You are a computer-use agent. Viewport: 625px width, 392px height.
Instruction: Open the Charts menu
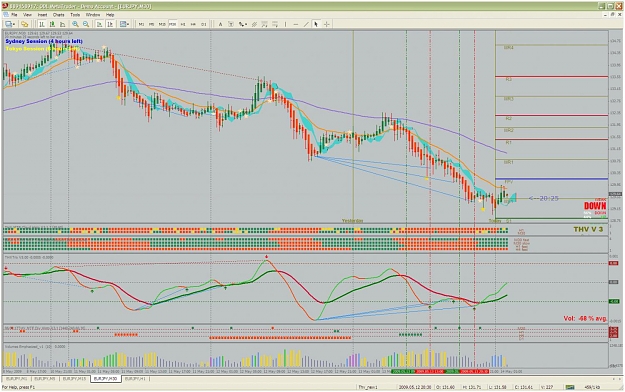tap(58, 14)
